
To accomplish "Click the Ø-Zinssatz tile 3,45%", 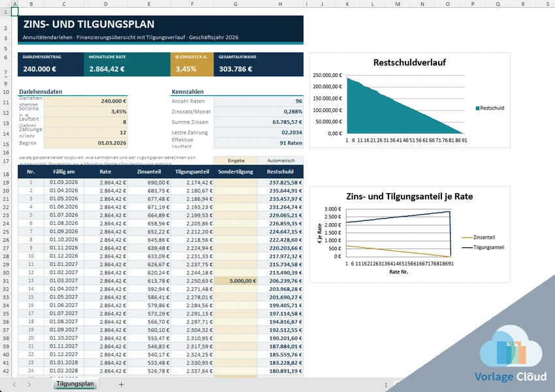I will (x=192, y=65).
